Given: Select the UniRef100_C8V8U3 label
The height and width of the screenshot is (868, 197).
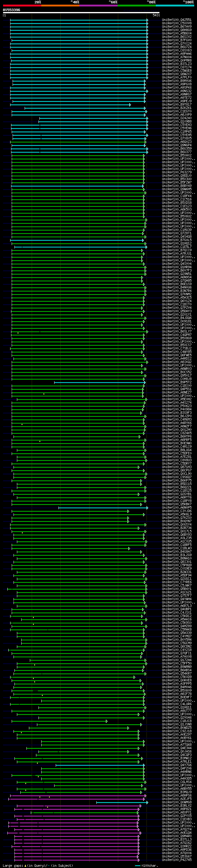Looking at the screenshot, I should pos(176,460).
